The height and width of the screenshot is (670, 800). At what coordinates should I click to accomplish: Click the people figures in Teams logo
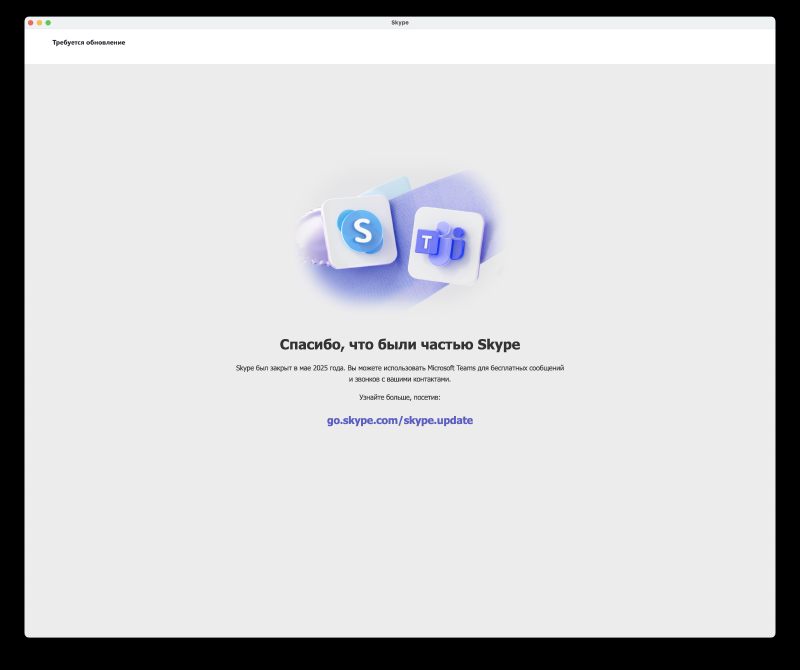coord(454,240)
